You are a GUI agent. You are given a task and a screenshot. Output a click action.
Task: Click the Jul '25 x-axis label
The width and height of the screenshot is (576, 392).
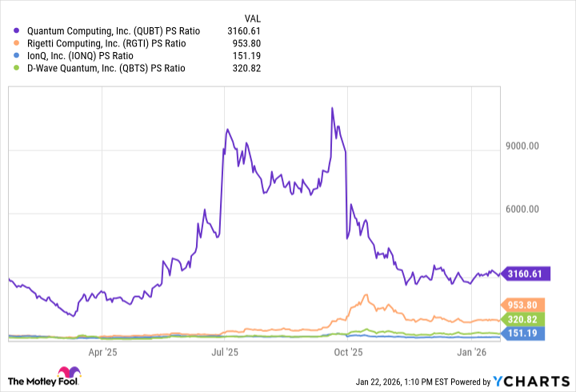(225, 352)
